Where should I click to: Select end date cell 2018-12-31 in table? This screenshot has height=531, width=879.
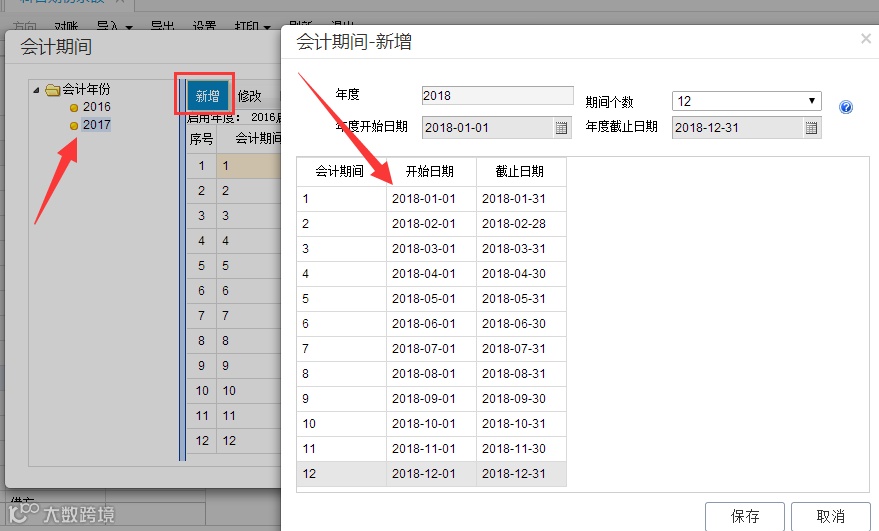[521, 474]
